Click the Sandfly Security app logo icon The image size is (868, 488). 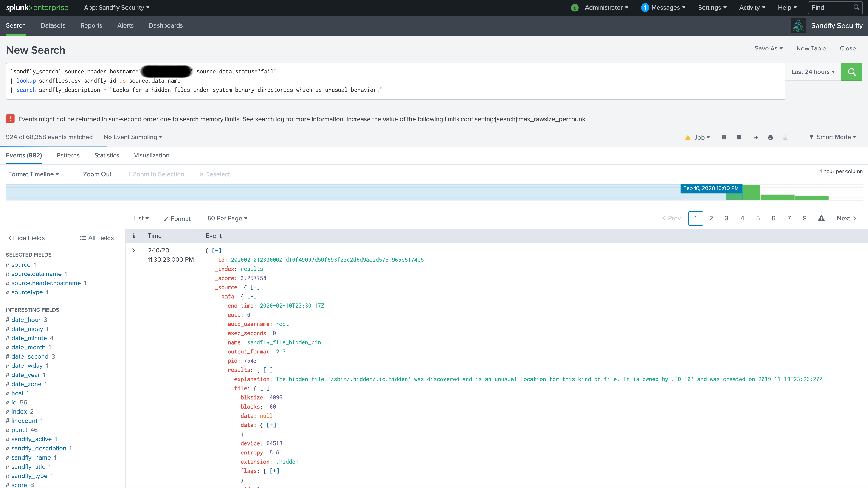[x=798, y=26]
